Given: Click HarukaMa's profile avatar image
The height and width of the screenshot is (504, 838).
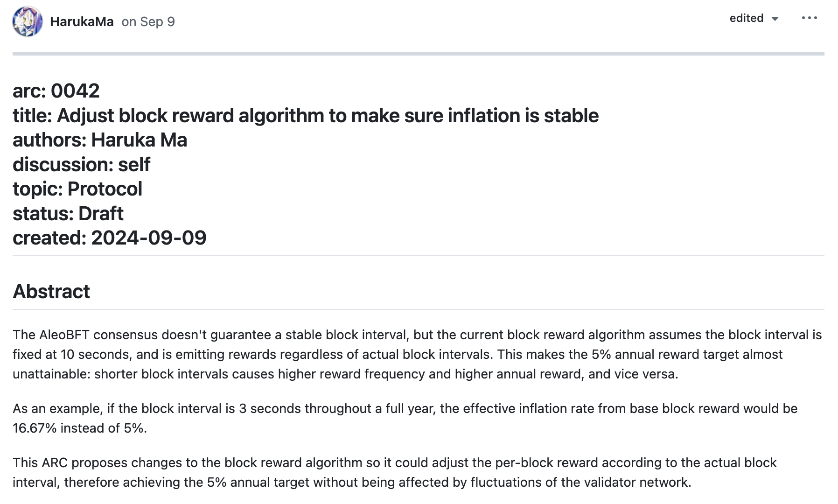Looking at the screenshot, I should tap(28, 21).
